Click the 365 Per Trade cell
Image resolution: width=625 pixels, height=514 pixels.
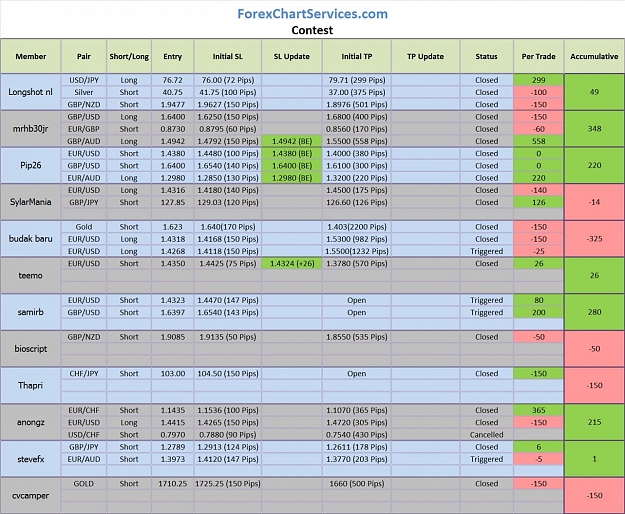coord(539,410)
